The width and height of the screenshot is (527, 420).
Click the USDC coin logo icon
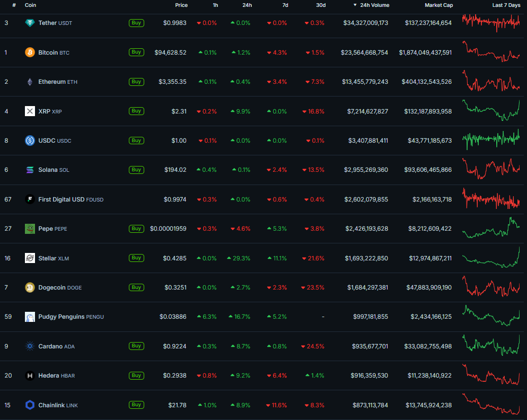point(30,141)
